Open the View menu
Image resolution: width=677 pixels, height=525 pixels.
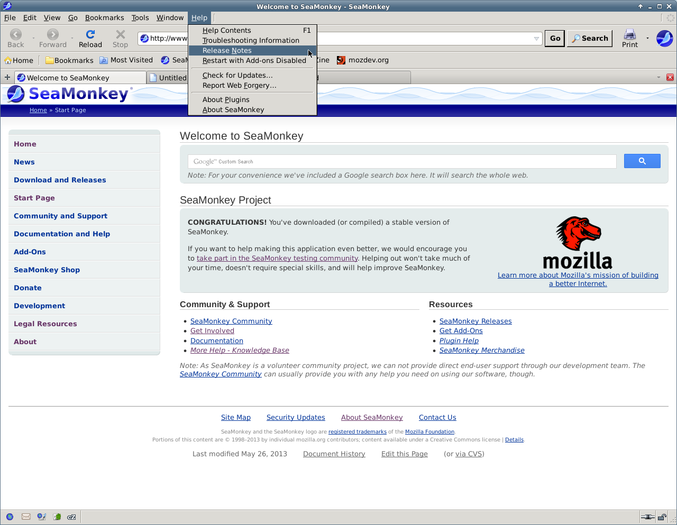(52, 18)
